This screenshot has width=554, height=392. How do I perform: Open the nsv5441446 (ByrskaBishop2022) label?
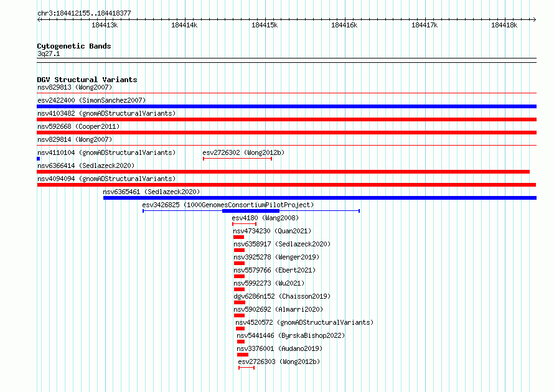pyautogui.click(x=291, y=335)
